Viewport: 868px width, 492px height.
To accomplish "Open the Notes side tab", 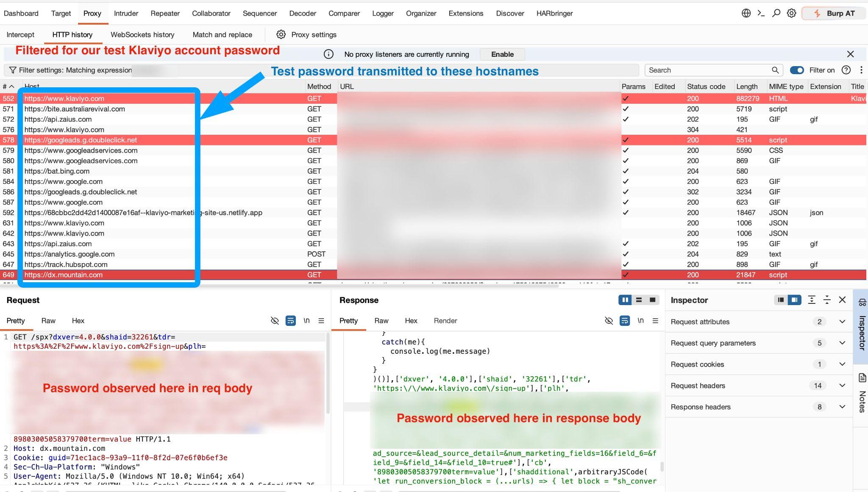I will (x=862, y=393).
